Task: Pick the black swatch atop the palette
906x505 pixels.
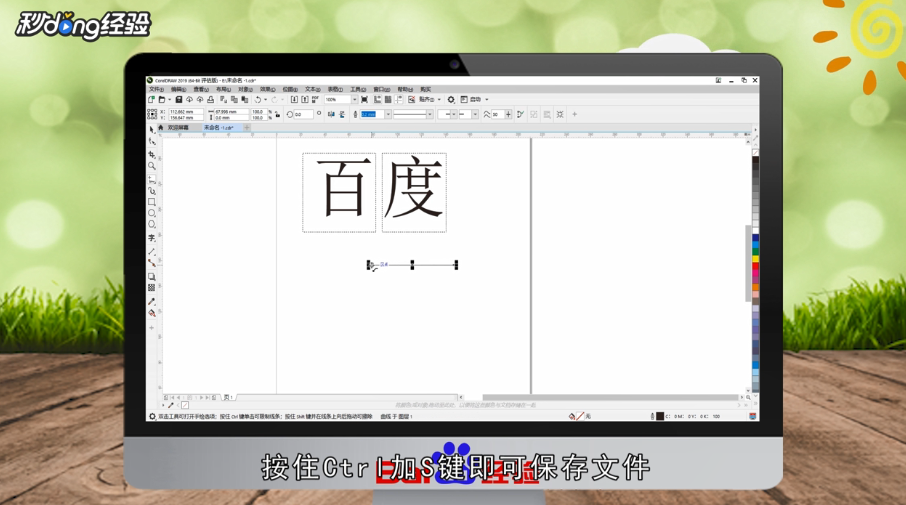Action: pyautogui.click(x=755, y=160)
